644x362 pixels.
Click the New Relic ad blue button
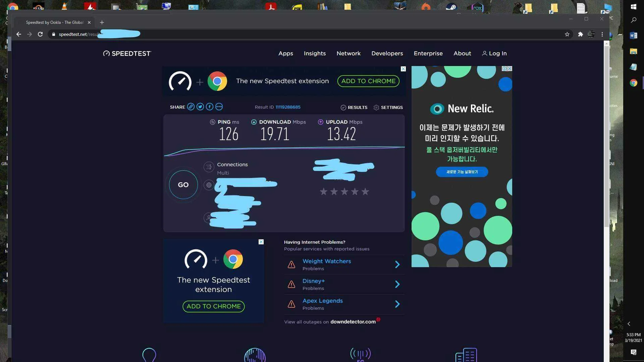tap(462, 172)
